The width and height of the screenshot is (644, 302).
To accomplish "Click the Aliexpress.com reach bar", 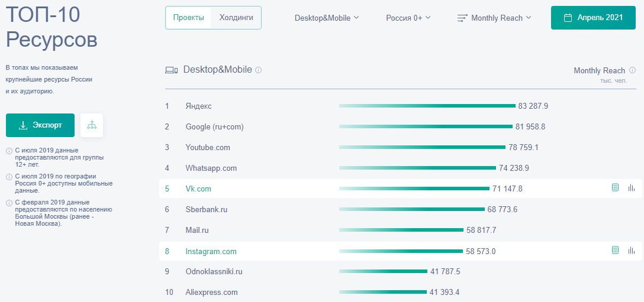I will coord(383,292).
